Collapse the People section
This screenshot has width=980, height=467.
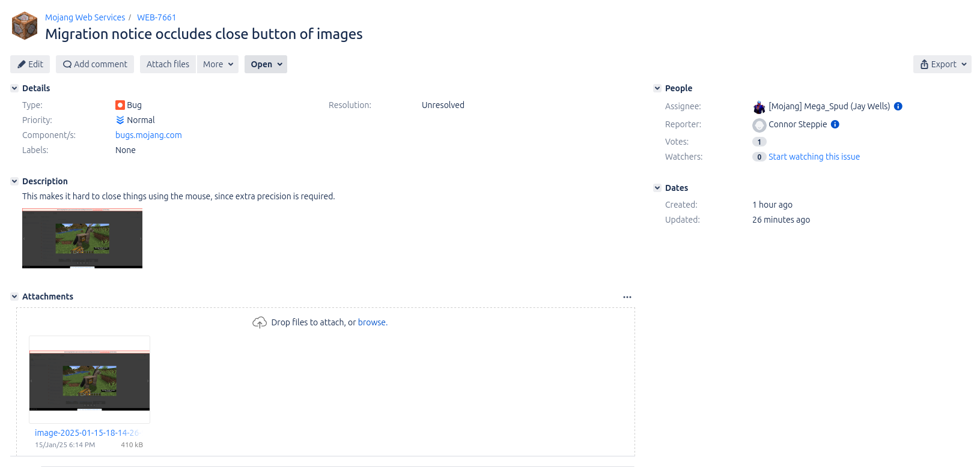pos(657,88)
